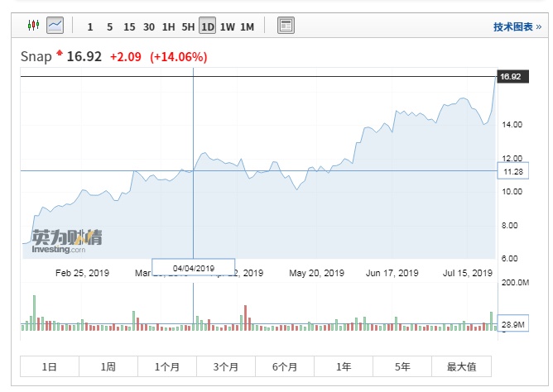The height and width of the screenshot is (392, 553).
Task: Select the 15 minute interval
Action: (129, 26)
